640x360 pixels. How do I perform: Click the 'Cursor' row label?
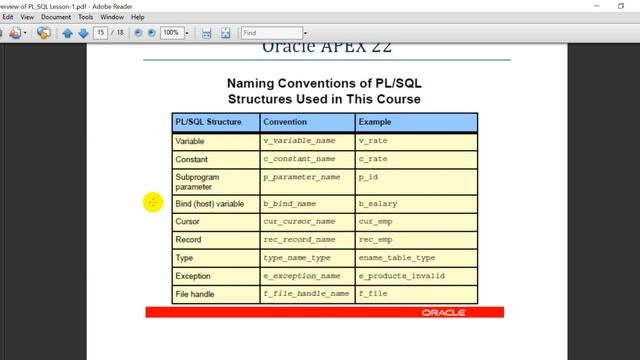click(x=187, y=222)
